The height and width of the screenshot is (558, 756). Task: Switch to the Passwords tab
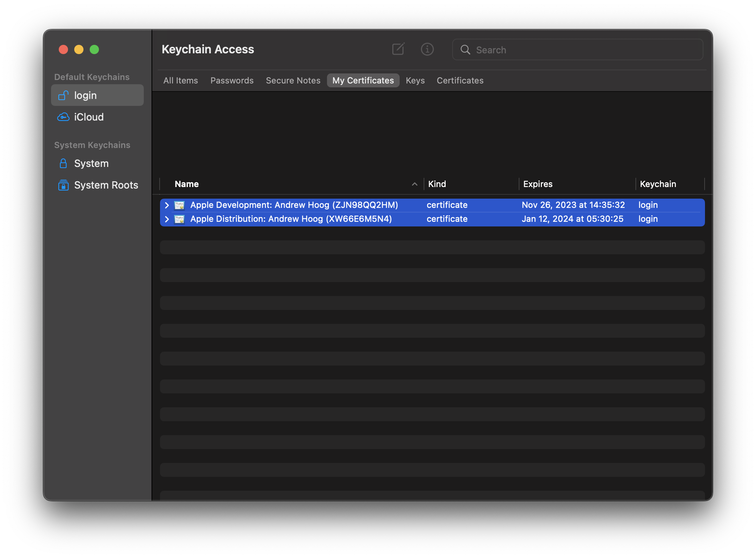(232, 80)
